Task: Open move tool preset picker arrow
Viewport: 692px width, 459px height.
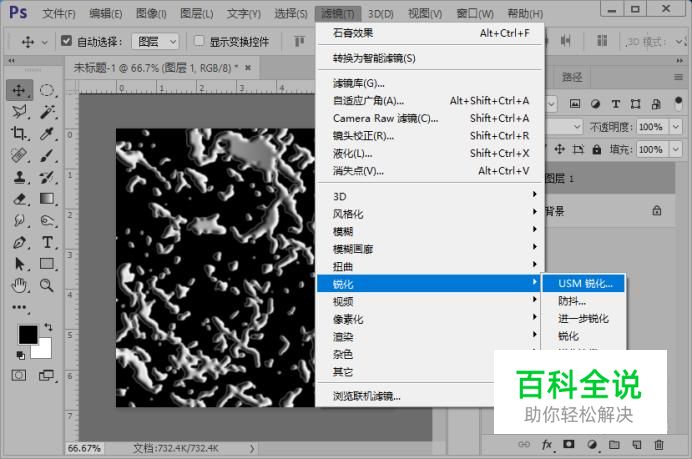Action: click(45, 42)
